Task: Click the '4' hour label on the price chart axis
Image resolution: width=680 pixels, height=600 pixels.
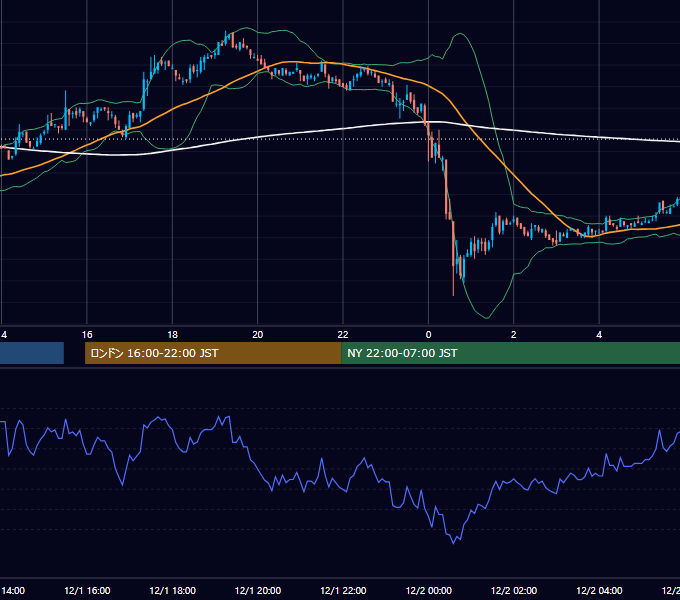Action: [599, 335]
